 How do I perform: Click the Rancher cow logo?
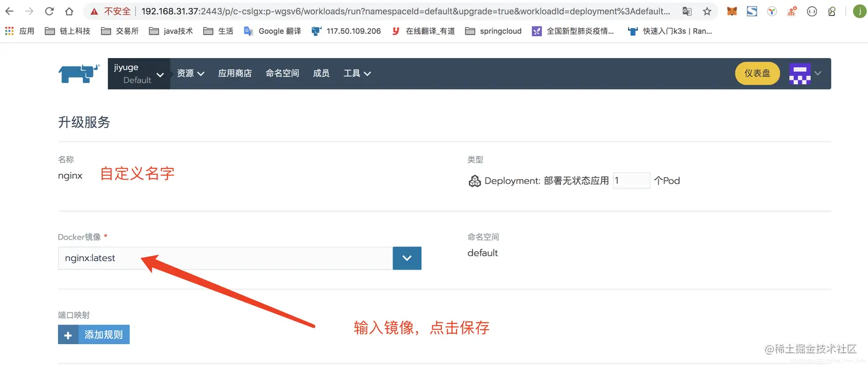pyautogui.click(x=79, y=74)
